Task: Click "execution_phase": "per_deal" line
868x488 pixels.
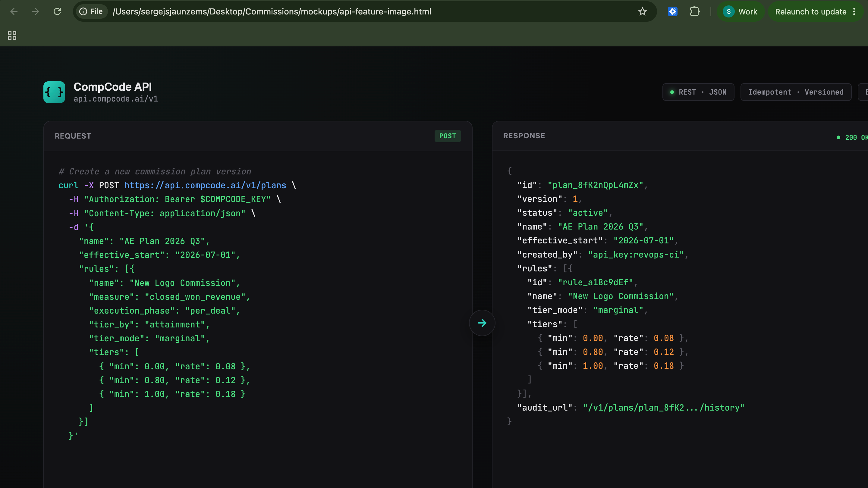Action: click(165, 311)
